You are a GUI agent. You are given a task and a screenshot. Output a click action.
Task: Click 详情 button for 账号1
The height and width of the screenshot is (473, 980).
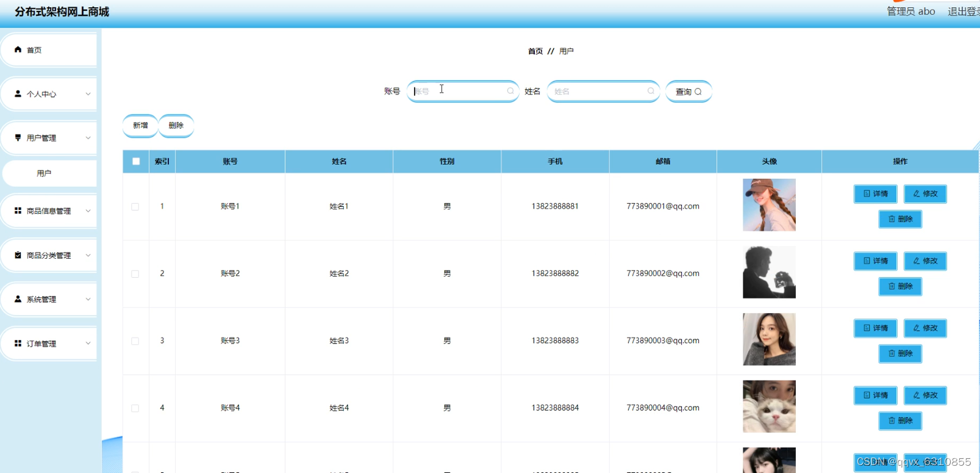876,193
